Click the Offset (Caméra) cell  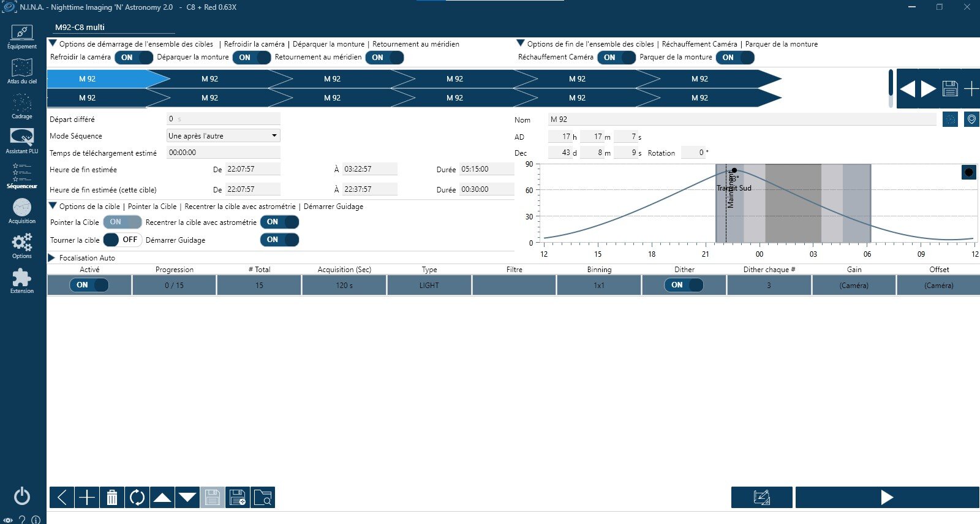(x=938, y=285)
